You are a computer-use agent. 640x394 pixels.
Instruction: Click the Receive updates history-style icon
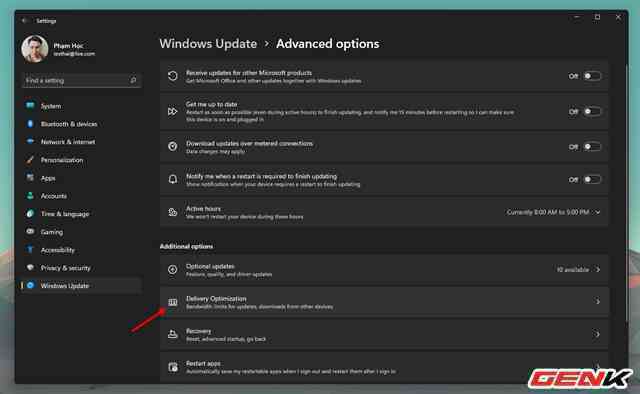tap(173, 76)
